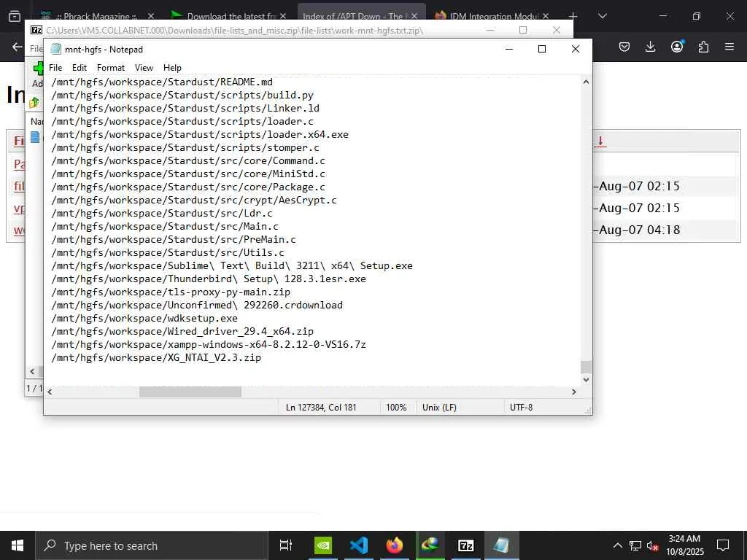Click the Notepad horizontal scrollbar left arrow

click(50, 392)
